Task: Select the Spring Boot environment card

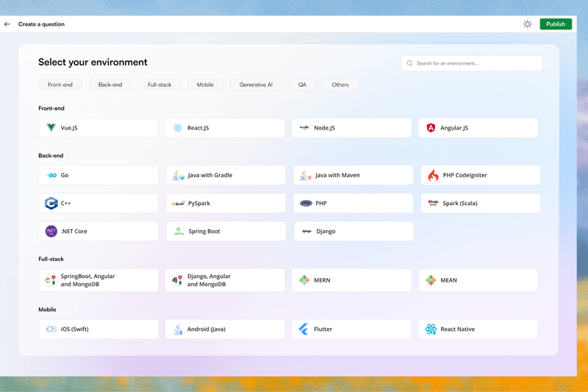Action: point(226,231)
